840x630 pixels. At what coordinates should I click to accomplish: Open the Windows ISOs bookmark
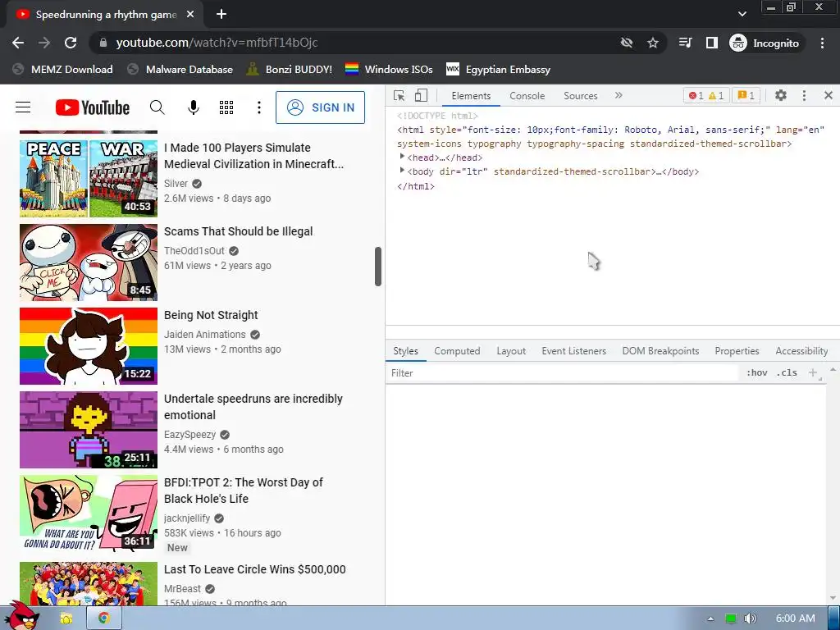point(389,69)
